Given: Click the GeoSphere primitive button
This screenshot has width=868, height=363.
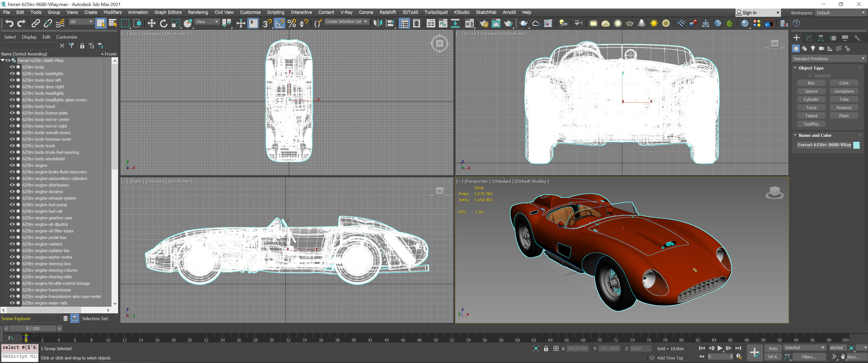Looking at the screenshot, I should click(x=844, y=91).
